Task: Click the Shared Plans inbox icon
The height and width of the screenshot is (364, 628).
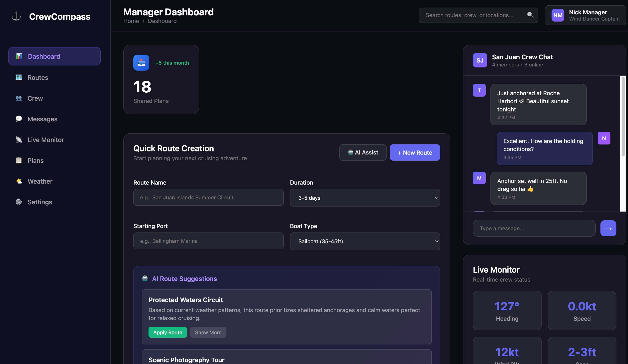Action: [141, 62]
